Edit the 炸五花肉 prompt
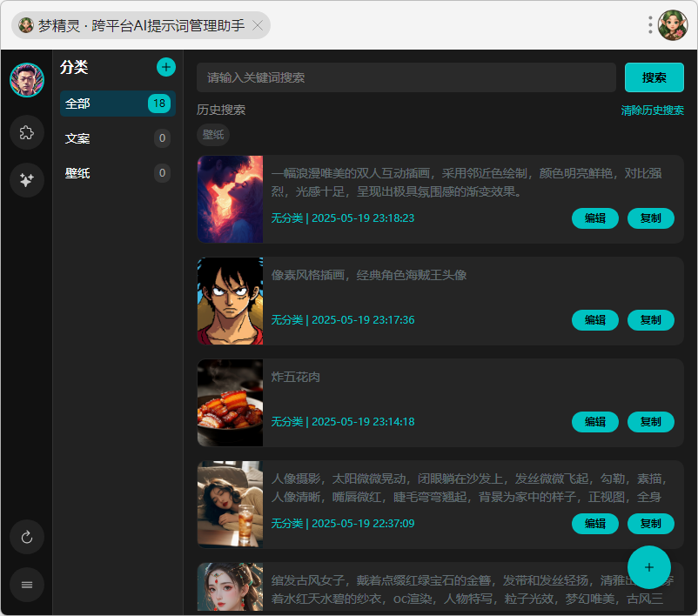The height and width of the screenshot is (616, 698). [x=595, y=422]
